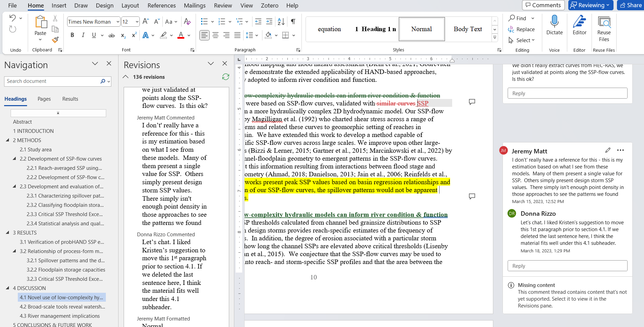644x327 pixels.
Task: Open the font name dropdown
Action: tap(118, 22)
